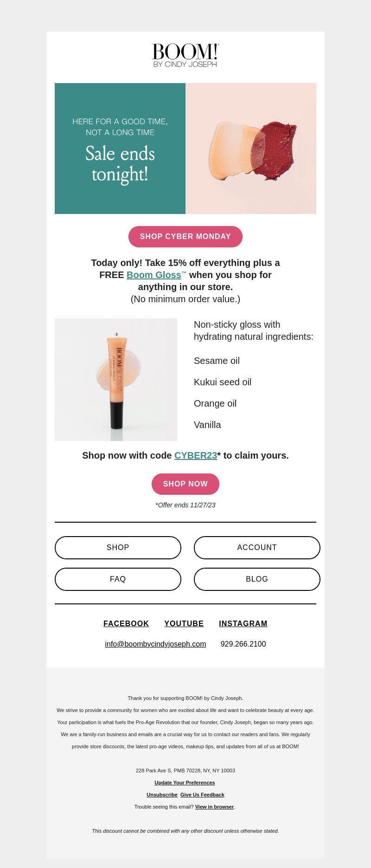Click the Boom Gloss tube product photo
The height and width of the screenshot is (868, 371).
tap(116, 380)
